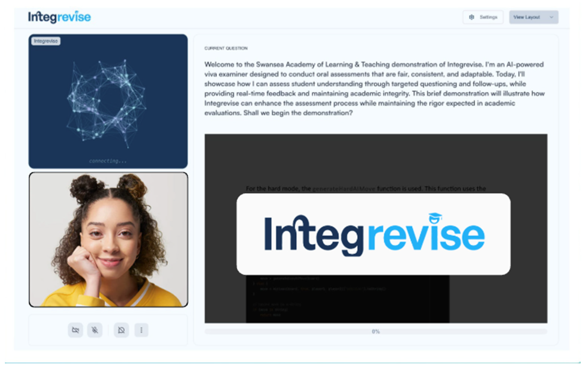Click the Integrevise name tag on video
This screenshot has width=588, height=371.
click(x=46, y=41)
